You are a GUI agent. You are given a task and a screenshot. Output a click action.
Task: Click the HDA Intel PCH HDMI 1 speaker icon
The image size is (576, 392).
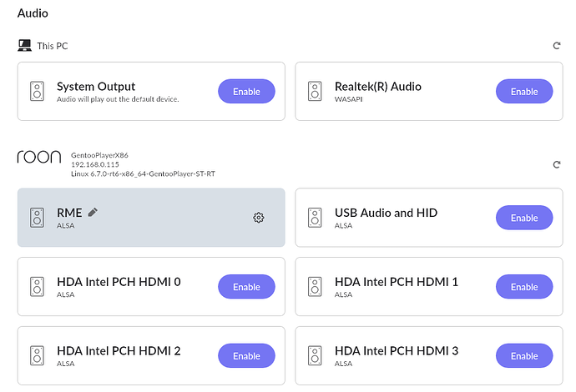[x=315, y=287]
